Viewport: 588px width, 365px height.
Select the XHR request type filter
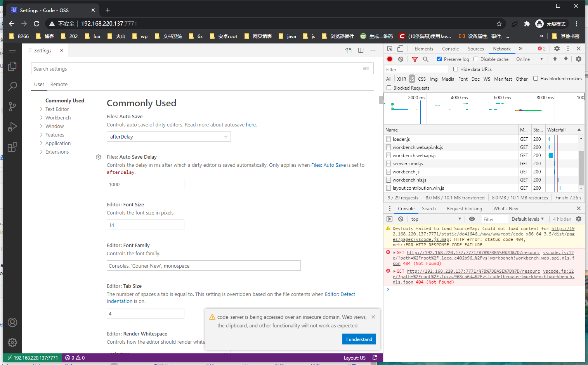pos(402,79)
